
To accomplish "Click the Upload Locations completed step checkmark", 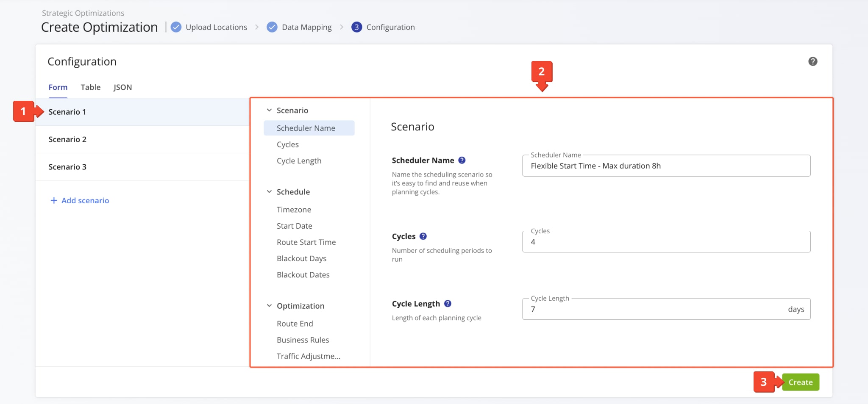I will 176,27.
